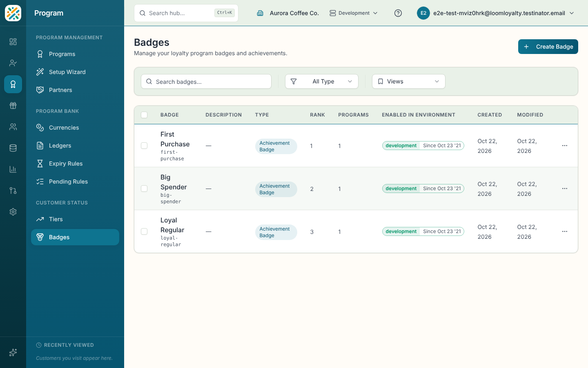Check the Loyal Regular row checkbox
588x368 pixels.
tap(144, 231)
